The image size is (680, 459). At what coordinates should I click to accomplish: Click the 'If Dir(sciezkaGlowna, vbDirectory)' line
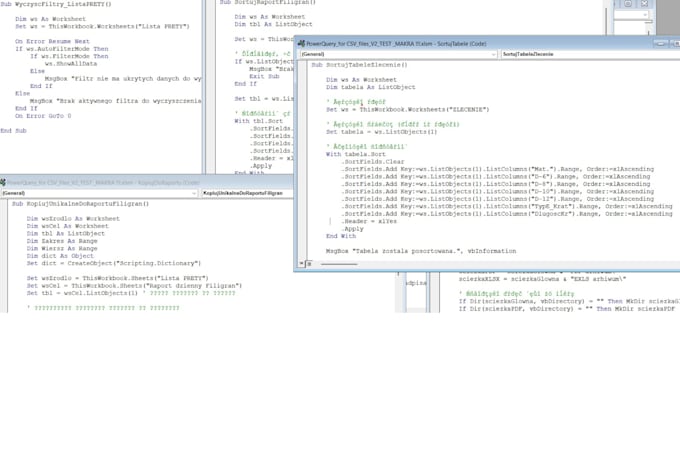click(x=569, y=301)
